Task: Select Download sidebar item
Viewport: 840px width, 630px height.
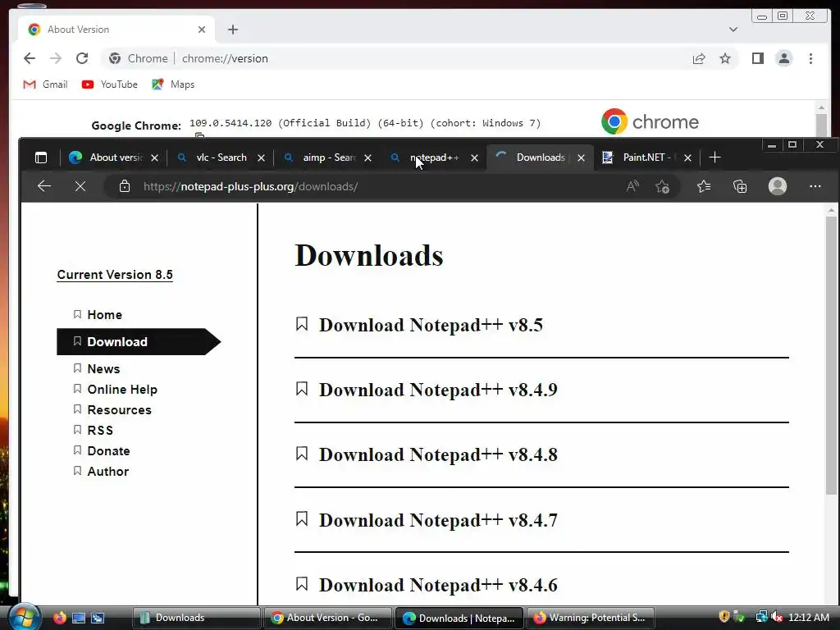Action: click(138, 342)
